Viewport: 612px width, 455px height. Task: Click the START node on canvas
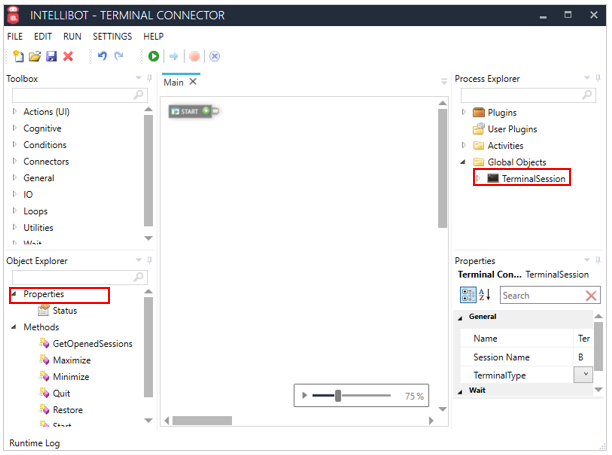190,112
